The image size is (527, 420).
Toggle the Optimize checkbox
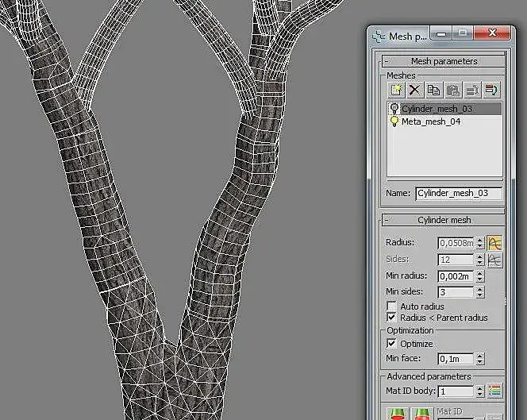pyautogui.click(x=391, y=344)
